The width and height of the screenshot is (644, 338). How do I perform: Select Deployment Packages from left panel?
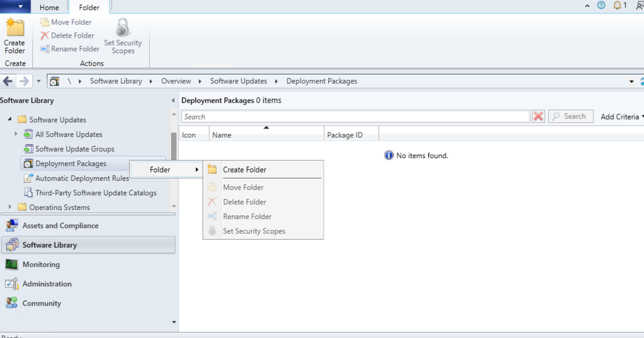point(71,163)
